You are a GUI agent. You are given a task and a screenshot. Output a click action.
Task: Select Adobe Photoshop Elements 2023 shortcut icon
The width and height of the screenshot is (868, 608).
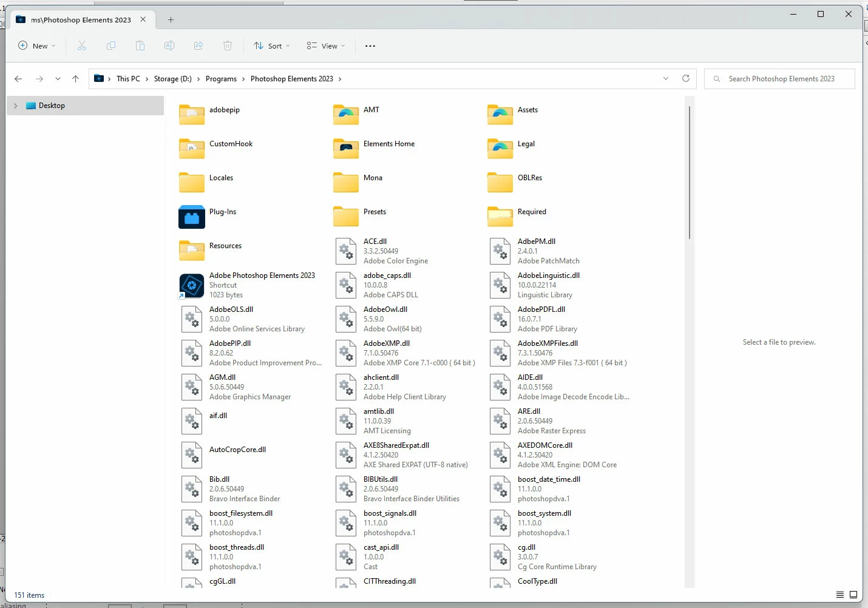pos(192,286)
